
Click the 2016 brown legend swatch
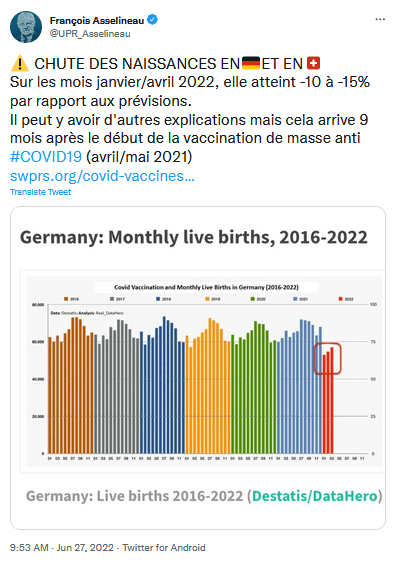pyautogui.click(x=66, y=299)
